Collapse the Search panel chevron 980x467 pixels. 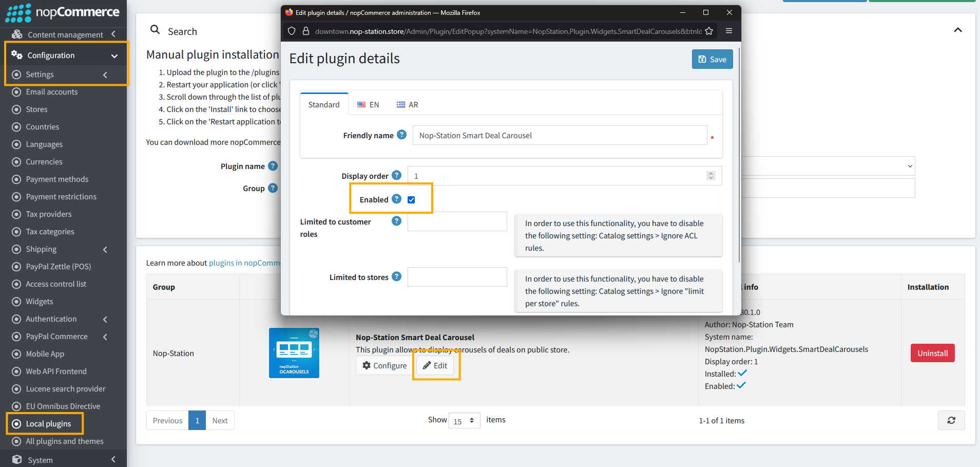click(958, 30)
